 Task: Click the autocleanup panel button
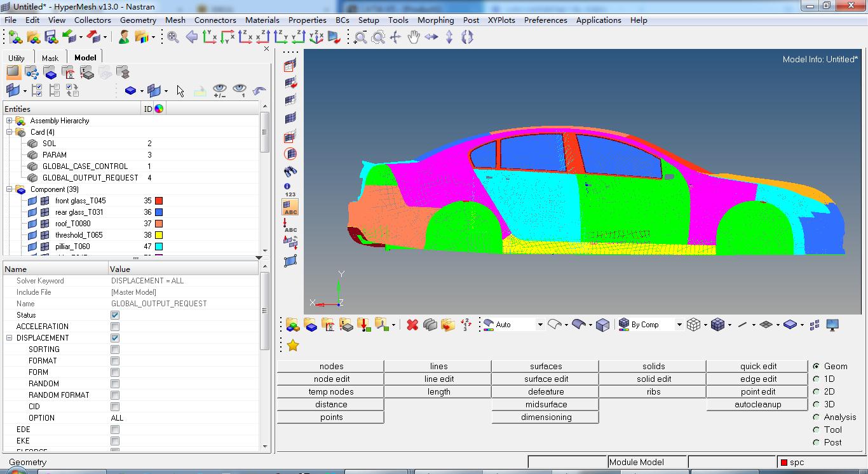coord(758,404)
